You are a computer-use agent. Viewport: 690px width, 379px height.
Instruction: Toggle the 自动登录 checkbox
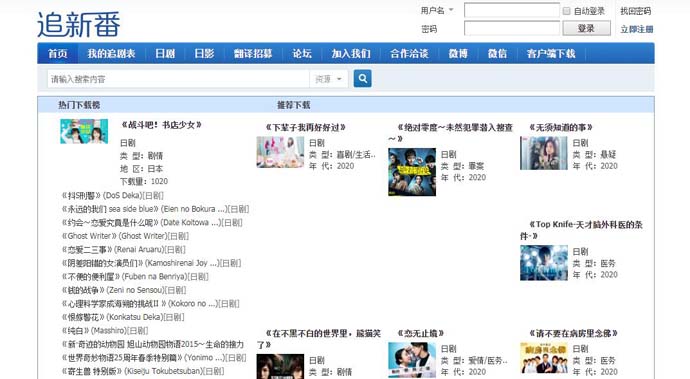point(567,11)
